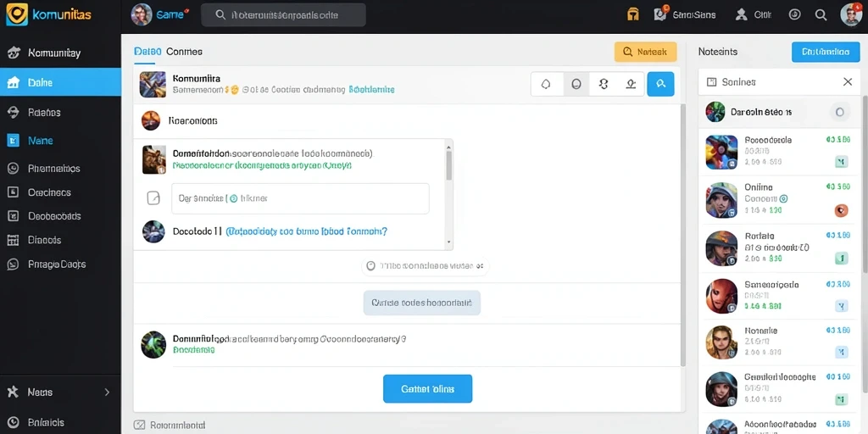Screen dimensions: 868x434
Task: Switch to the Delao tab
Action: [147, 52]
